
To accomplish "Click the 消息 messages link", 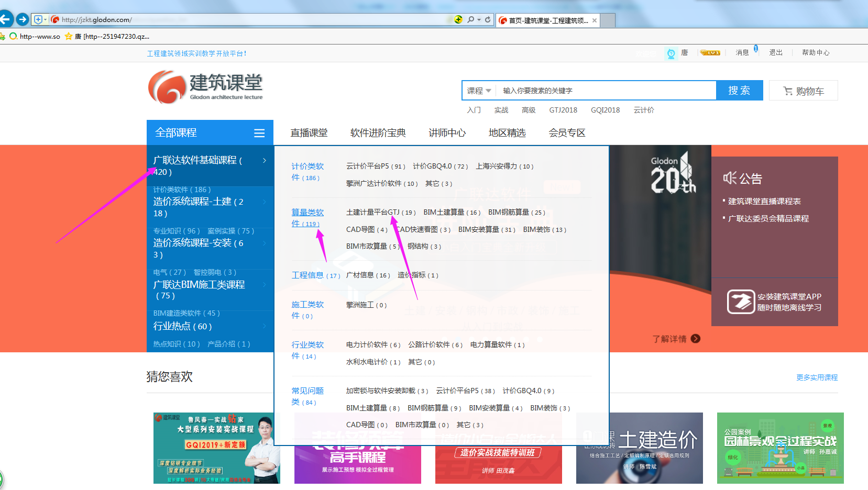I will pos(742,52).
